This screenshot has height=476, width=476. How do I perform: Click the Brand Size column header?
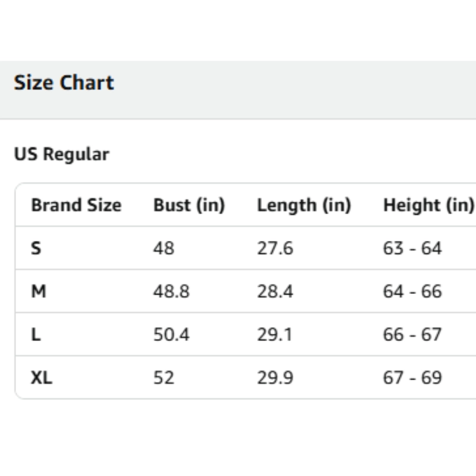click(76, 205)
